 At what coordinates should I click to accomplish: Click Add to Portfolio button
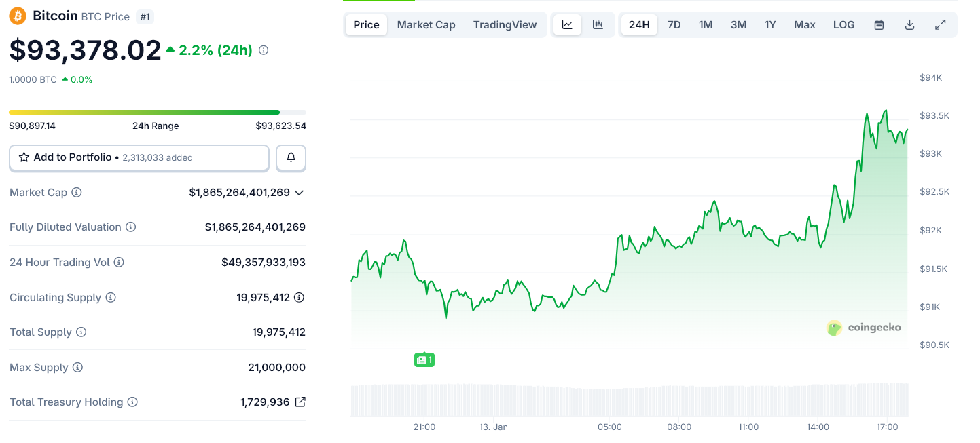pyautogui.click(x=139, y=157)
